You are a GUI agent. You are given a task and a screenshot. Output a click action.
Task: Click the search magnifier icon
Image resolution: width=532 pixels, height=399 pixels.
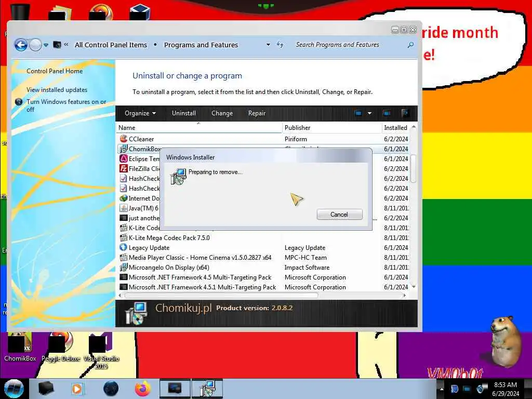(410, 45)
